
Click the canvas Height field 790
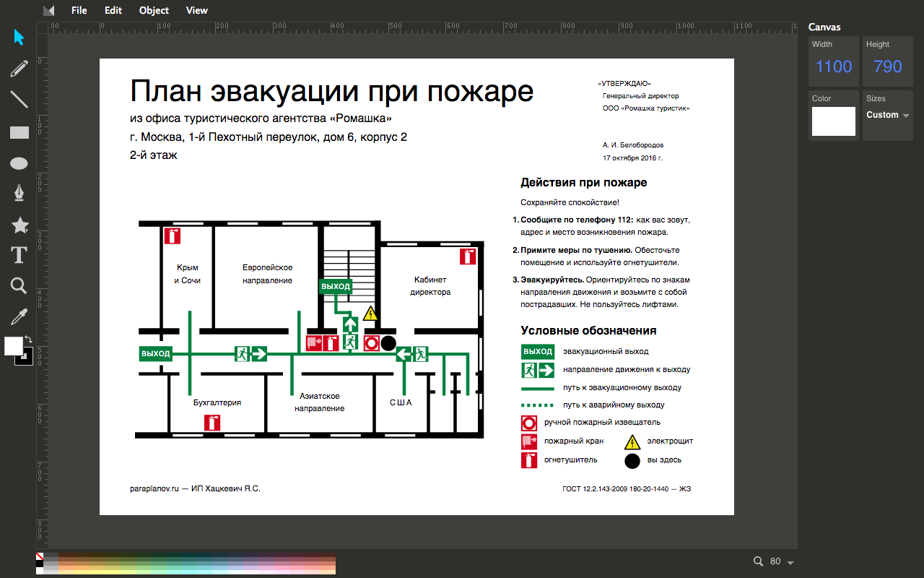[x=888, y=66]
